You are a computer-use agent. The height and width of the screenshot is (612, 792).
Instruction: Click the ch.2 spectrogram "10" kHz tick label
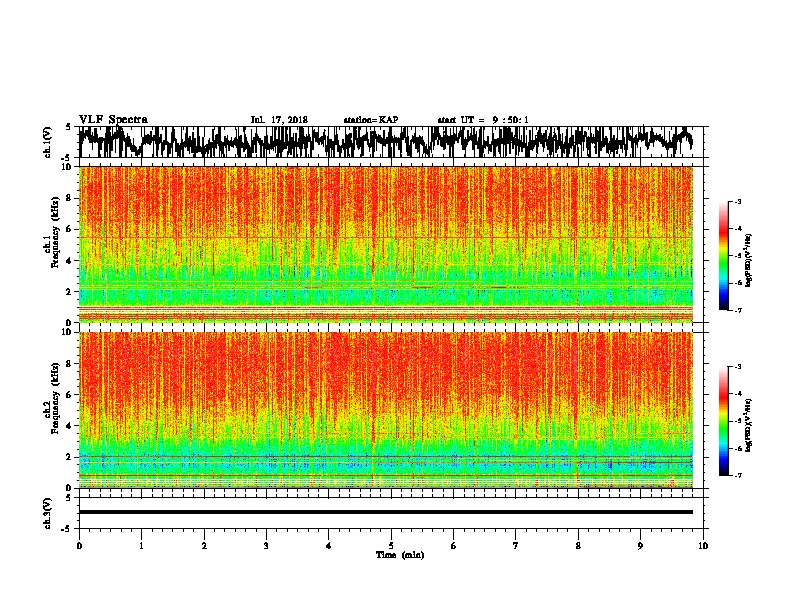coord(68,332)
